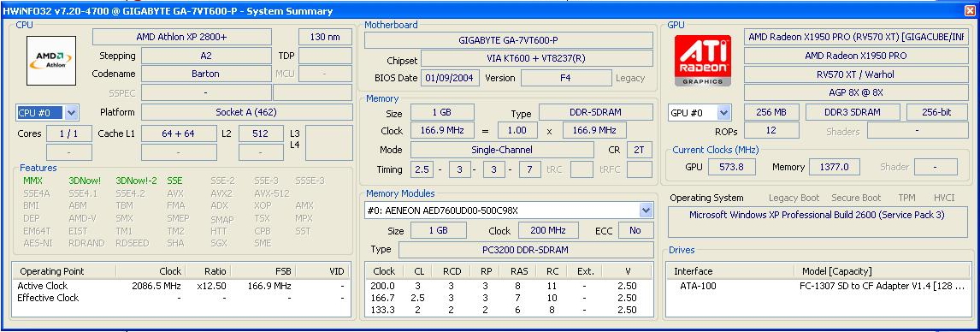Click the DDR-SDRAM memory type field
This screenshot has height=332, width=980.
click(596, 113)
